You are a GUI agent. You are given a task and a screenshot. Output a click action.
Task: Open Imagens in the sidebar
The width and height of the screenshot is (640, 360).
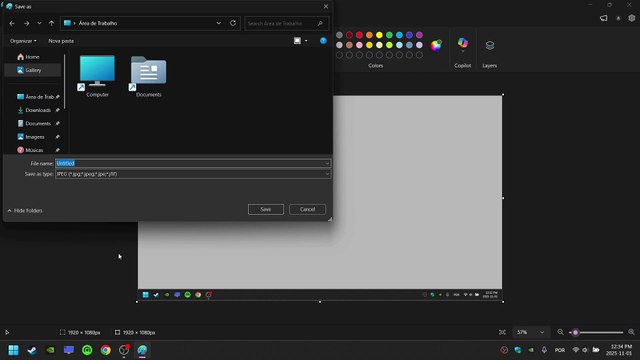point(38,137)
